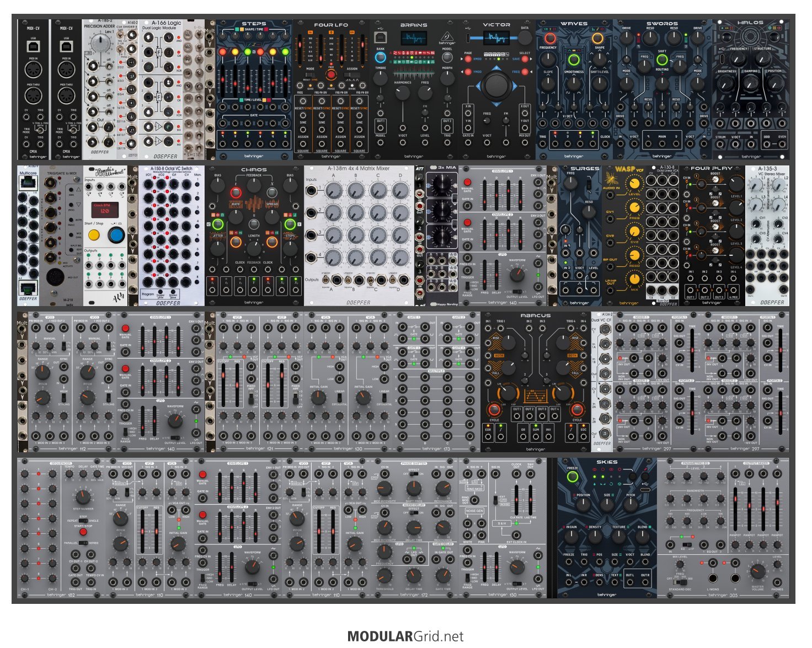
Task: Click the ROUTING knob on SWORDS
Action: 662,83
